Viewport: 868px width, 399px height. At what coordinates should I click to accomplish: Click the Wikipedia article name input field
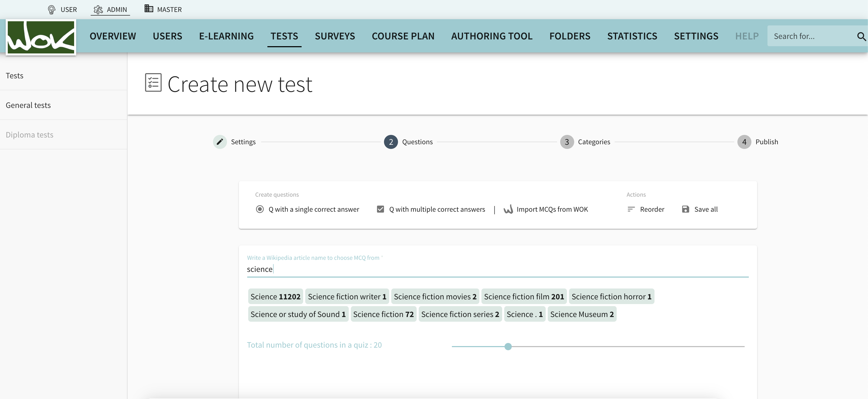click(472, 269)
